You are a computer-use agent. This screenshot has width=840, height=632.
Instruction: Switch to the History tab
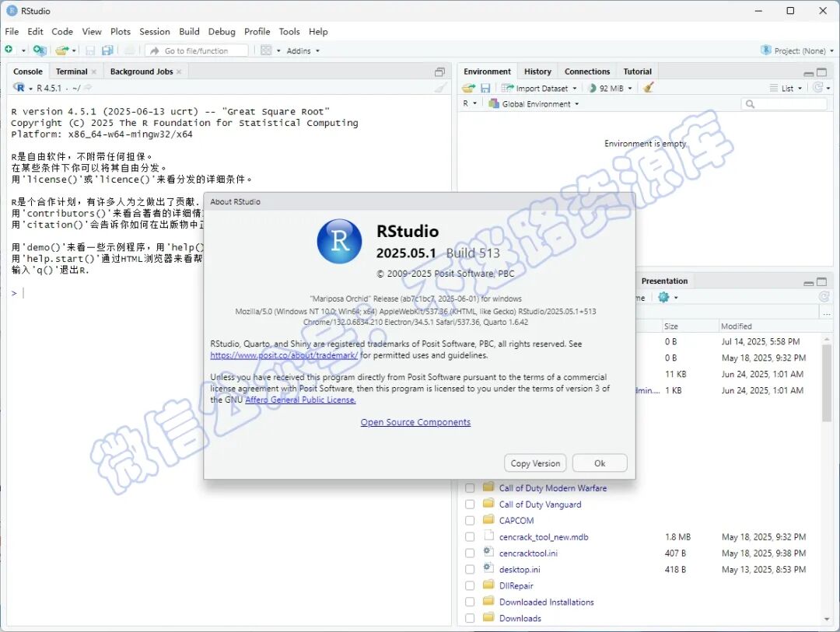point(537,72)
